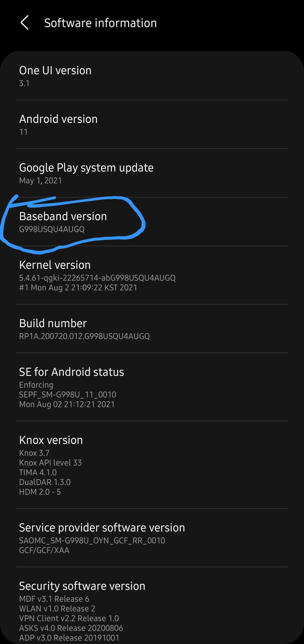Tap the Knox API level 33 line

coord(50,463)
